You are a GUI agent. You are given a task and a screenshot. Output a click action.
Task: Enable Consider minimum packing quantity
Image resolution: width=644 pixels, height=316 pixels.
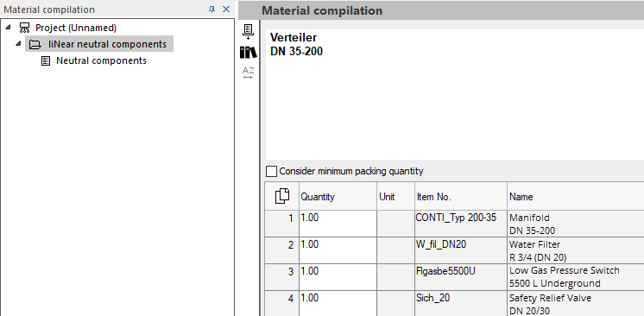coord(271,171)
